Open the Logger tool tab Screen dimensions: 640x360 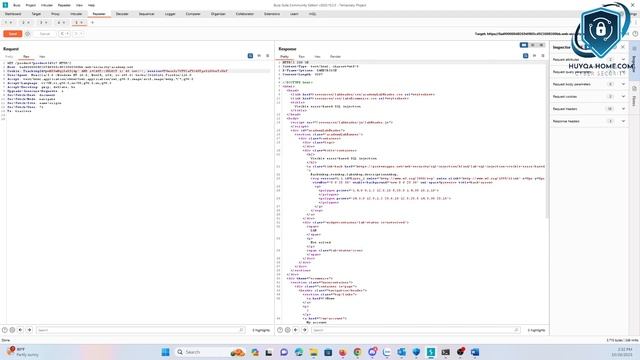170,14
